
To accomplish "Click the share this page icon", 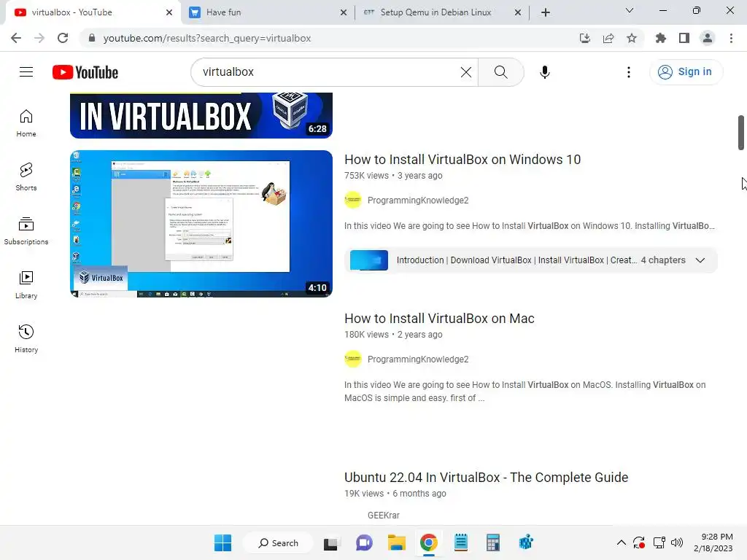I will pos(608,38).
